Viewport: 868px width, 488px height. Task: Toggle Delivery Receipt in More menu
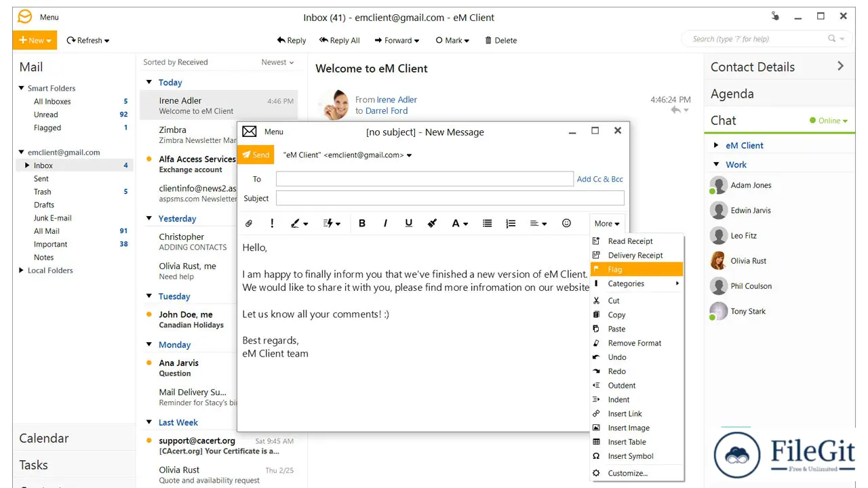point(637,256)
